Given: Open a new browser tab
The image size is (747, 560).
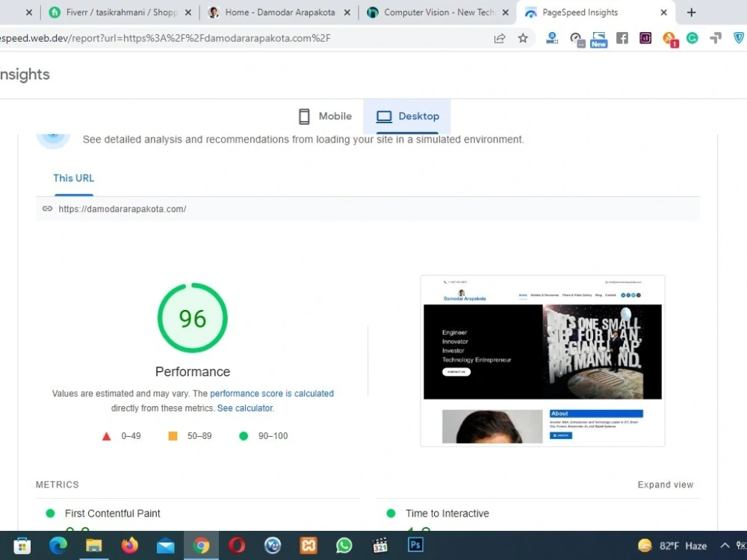Looking at the screenshot, I should coord(691,13).
